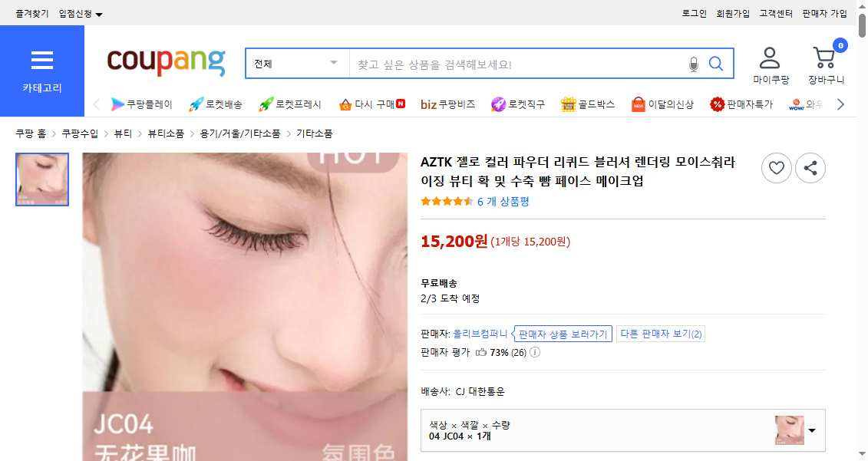
Task: Open the 카테고리 hamburger menu
Action: 42,61
